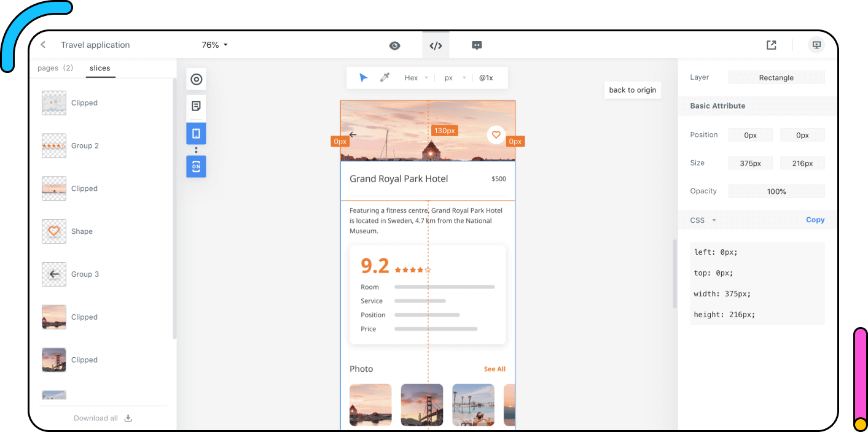Open the px unit dropdown

coord(455,78)
